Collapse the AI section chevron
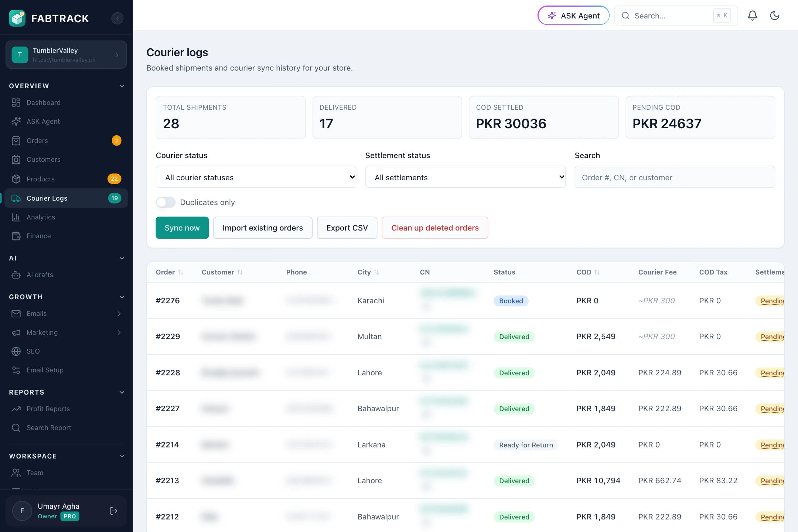This screenshot has height=532, width=798. [x=122, y=258]
